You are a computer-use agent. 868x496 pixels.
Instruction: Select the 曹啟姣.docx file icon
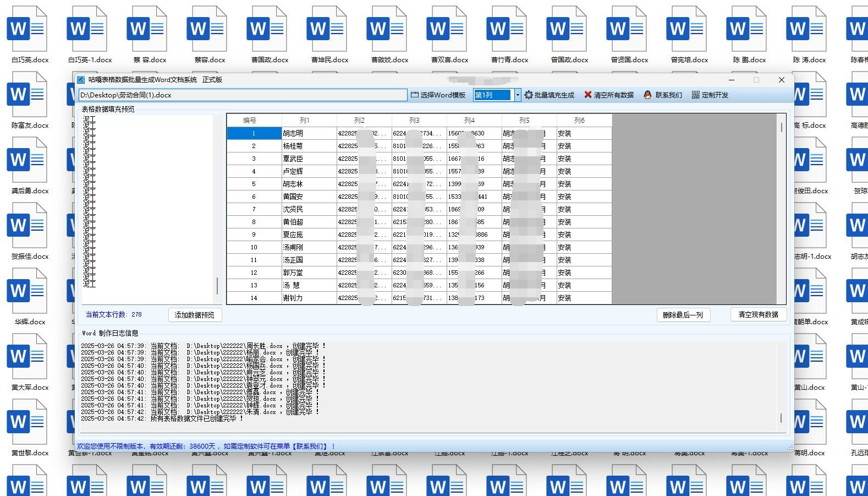[387, 29]
